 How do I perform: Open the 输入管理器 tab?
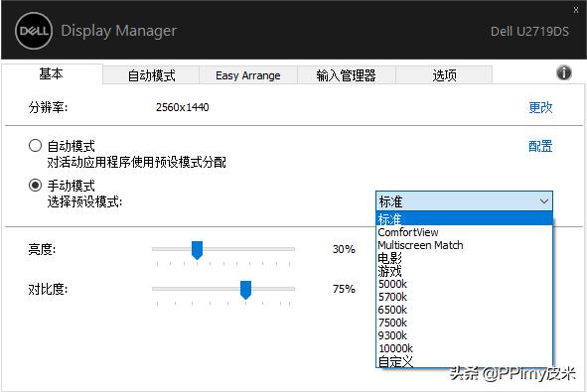(346, 75)
